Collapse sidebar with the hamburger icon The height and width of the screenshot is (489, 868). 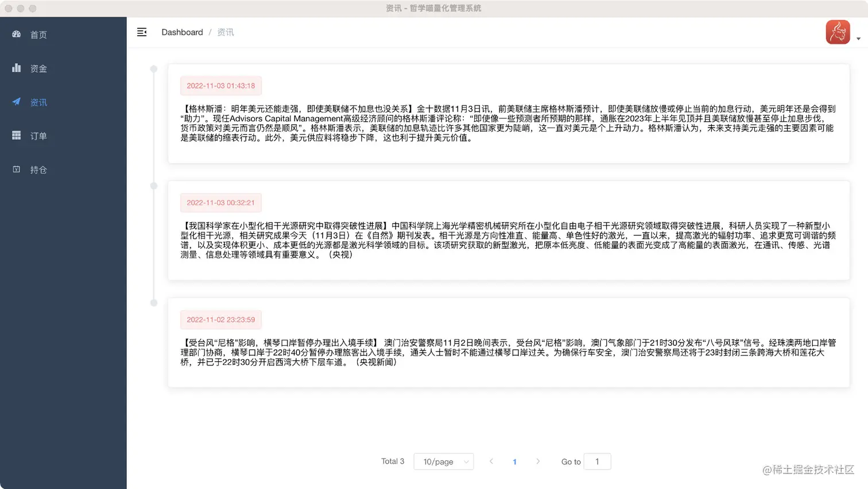(x=142, y=32)
